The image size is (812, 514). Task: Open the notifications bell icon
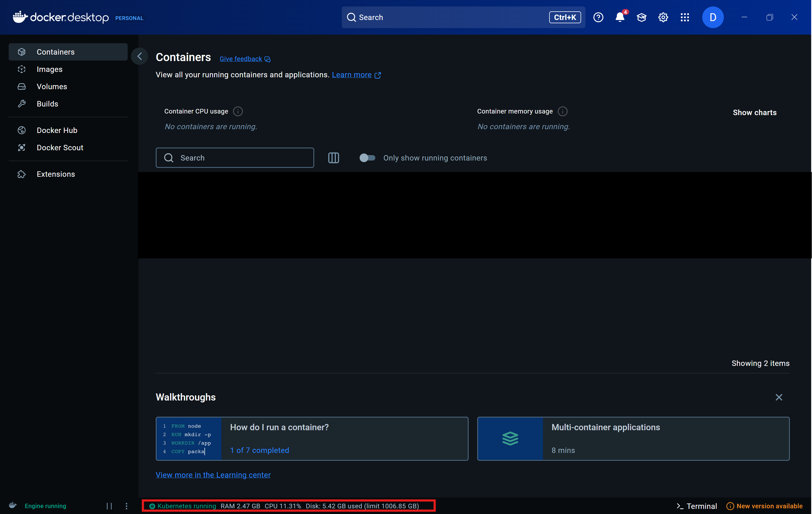[x=620, y=17]
